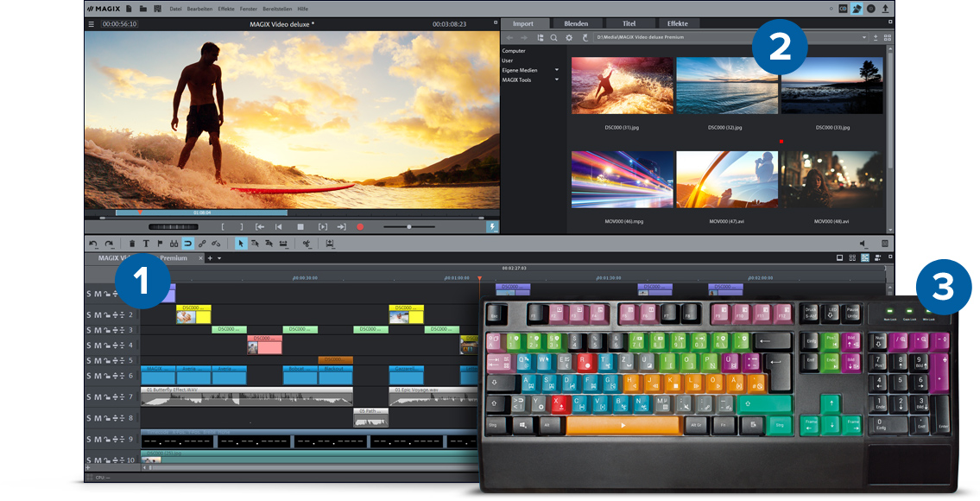Open the dropdown arrow beside the add project tab

coord(219,258)
